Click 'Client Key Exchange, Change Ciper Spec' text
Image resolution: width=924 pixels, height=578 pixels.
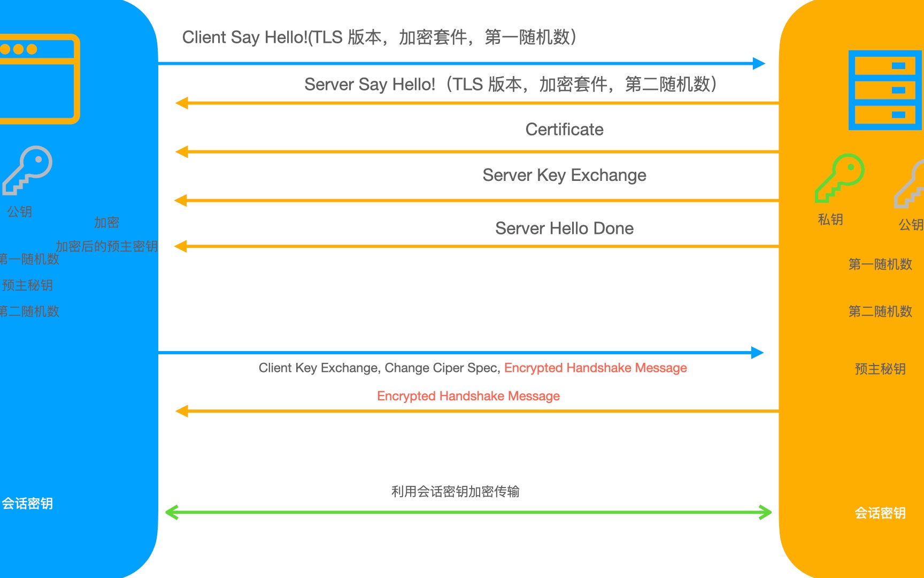[x=379, y=368]
